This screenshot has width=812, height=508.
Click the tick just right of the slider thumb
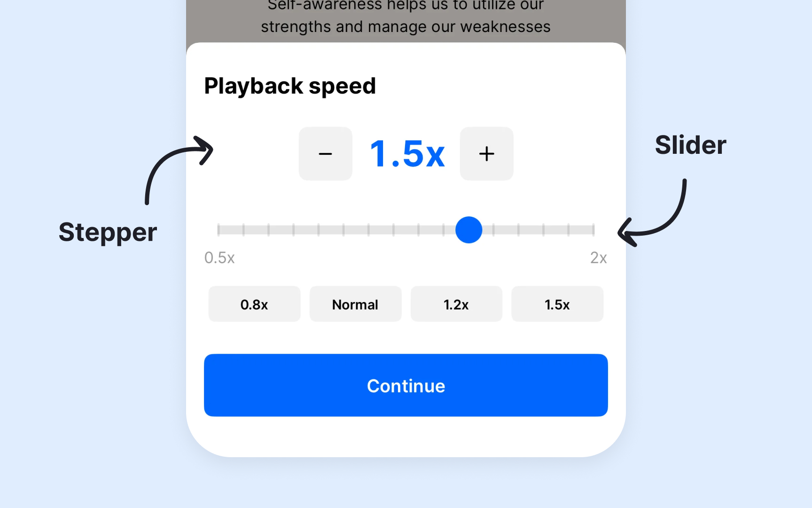(x=493, y=230)
